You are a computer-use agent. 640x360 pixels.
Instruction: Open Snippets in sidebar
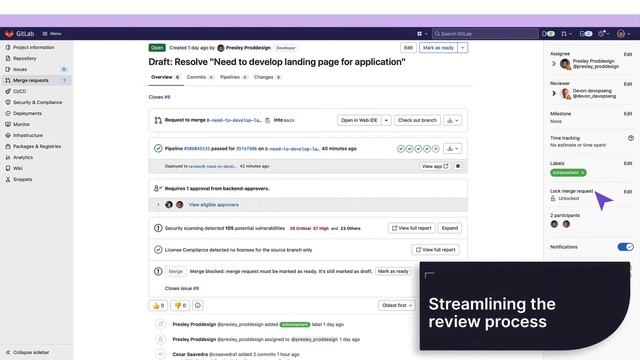click(22, 180)
